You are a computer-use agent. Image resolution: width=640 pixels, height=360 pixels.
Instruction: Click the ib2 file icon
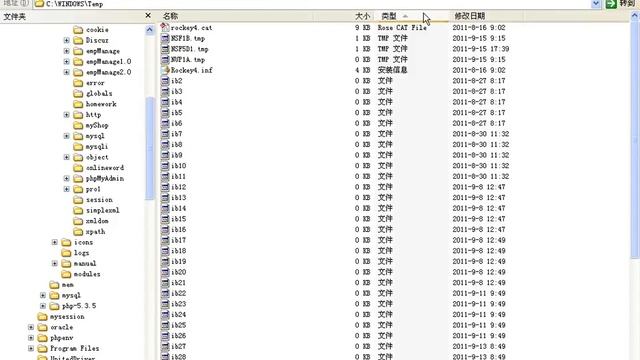[164, 80]
